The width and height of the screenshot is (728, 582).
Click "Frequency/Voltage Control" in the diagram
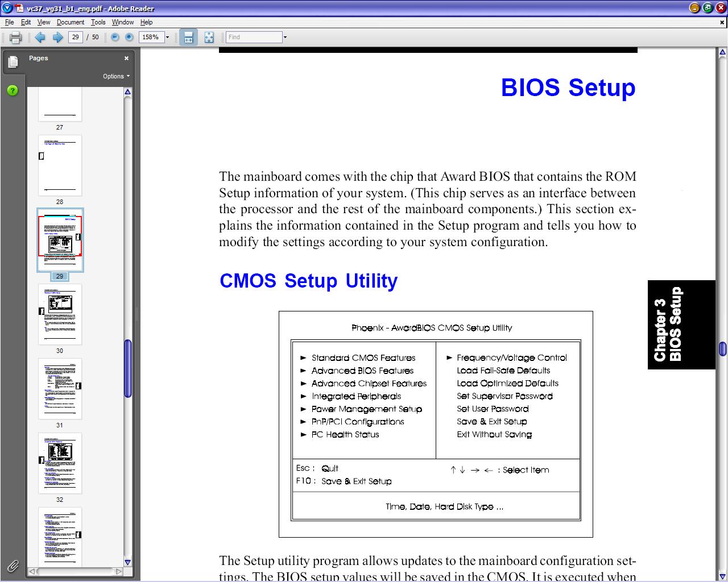[x=512, y=357]
